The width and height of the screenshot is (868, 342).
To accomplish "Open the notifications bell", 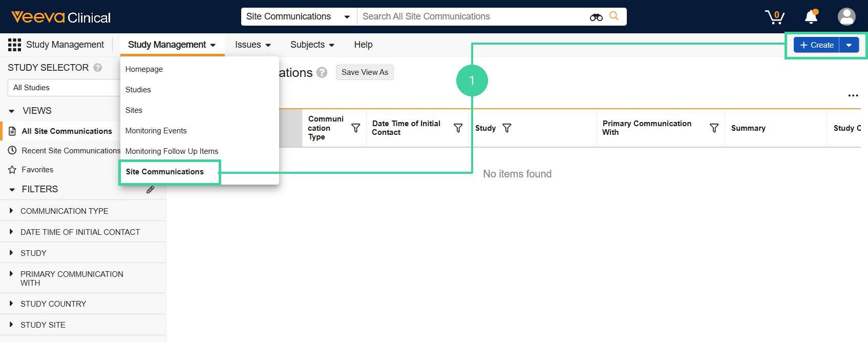I will [811, 17].
